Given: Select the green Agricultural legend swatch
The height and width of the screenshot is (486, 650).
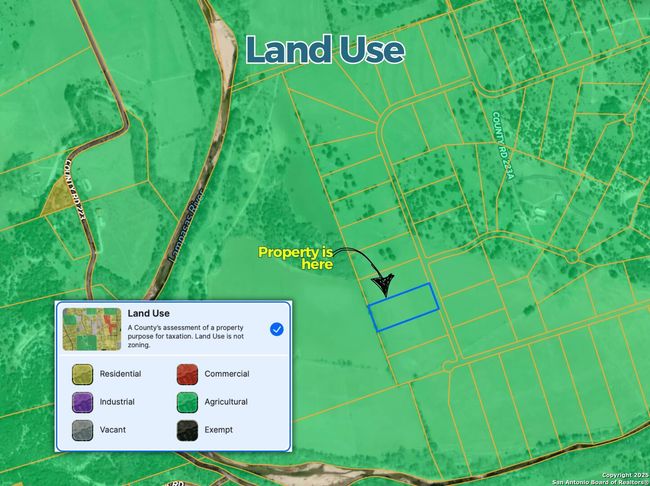Looking at the screenshot, I should (x=188, y=402).
